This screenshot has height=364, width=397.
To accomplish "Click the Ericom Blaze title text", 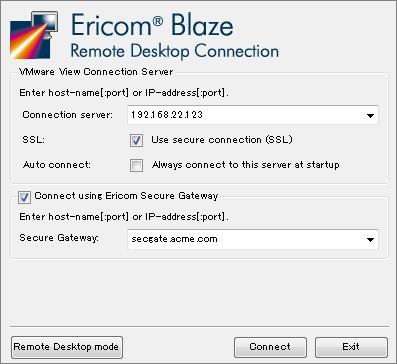I will click(152, 25).
